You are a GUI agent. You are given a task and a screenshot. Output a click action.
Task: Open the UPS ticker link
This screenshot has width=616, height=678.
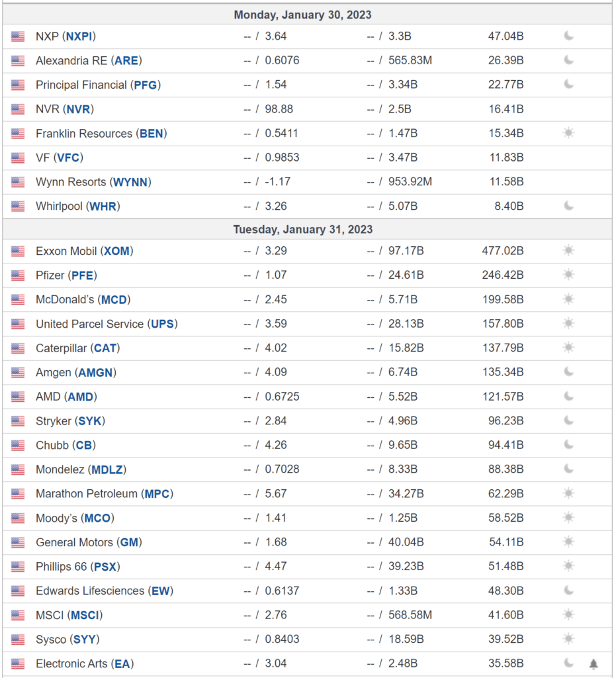[x=162, y=323]
